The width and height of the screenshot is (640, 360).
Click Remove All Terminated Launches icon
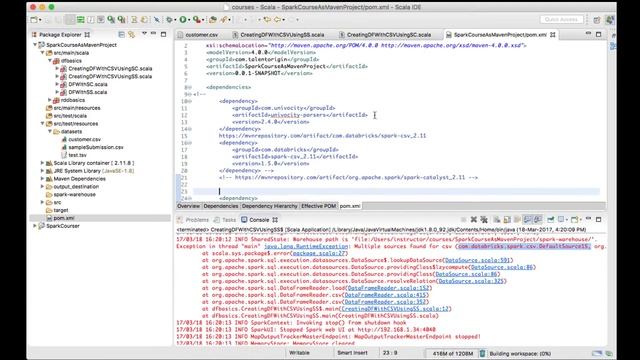[x=484, y=220]
